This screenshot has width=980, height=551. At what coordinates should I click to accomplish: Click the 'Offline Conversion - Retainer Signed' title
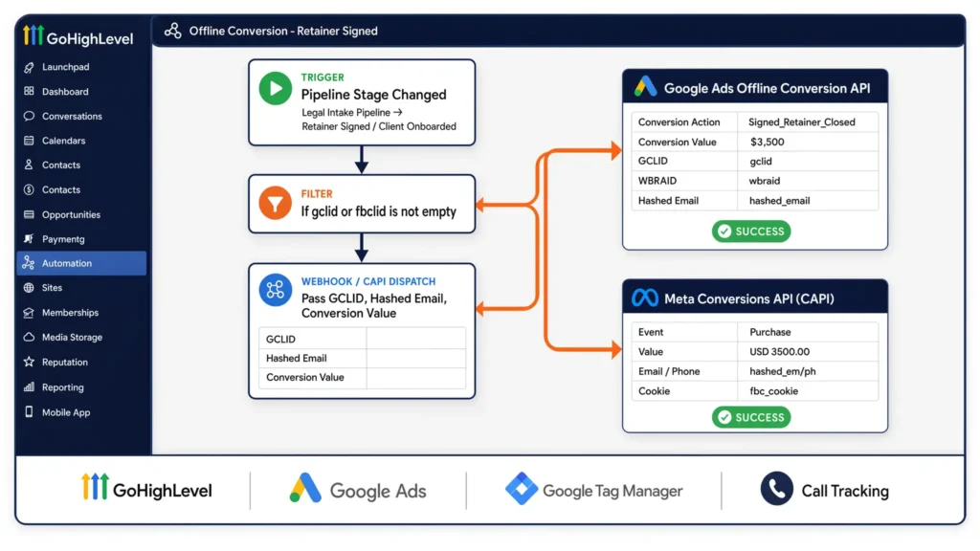tap(283, 31)
